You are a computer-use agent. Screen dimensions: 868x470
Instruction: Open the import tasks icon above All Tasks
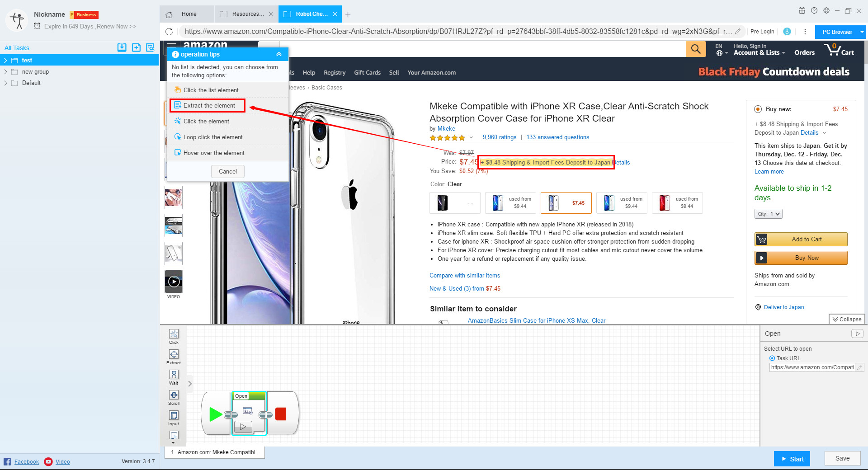tap(122, 47)
